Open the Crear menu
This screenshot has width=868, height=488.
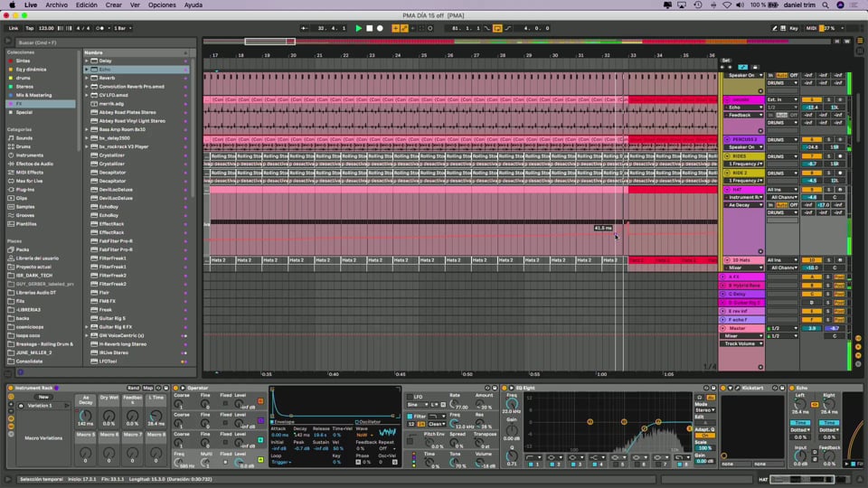pos(114,5)
